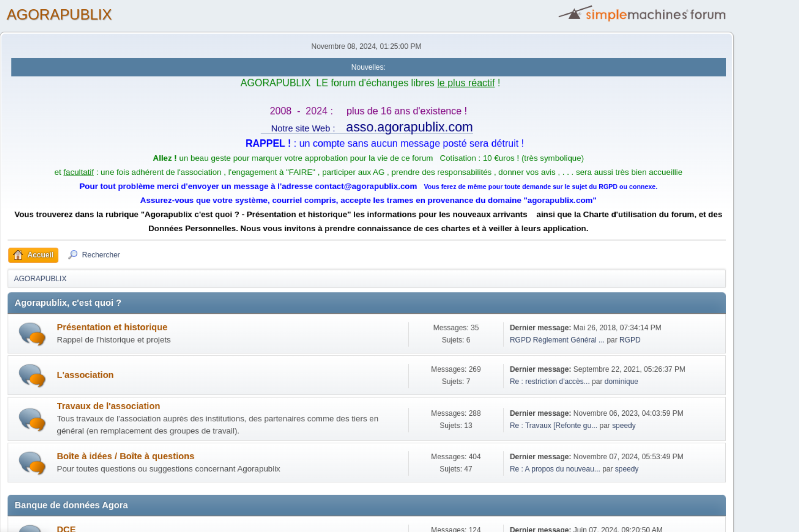Open the asso.agorapublix.com website link
Viewport: 799px width, 532px height.
(x=409, y=127)
